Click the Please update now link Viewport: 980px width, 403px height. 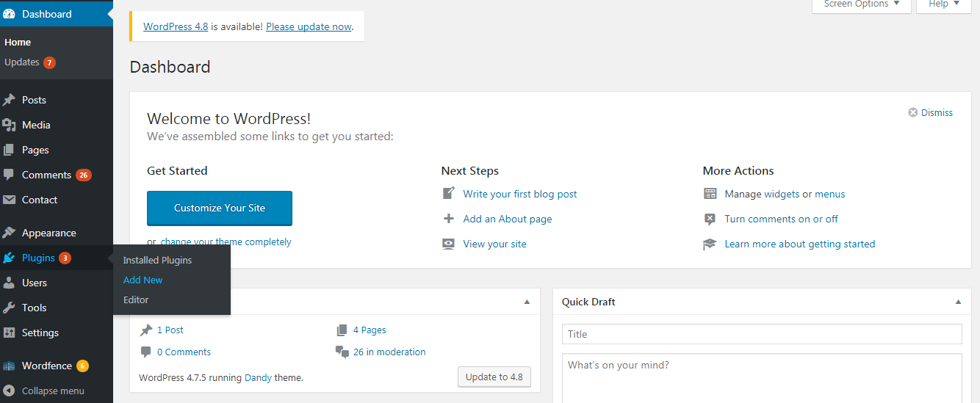point(309,26)
